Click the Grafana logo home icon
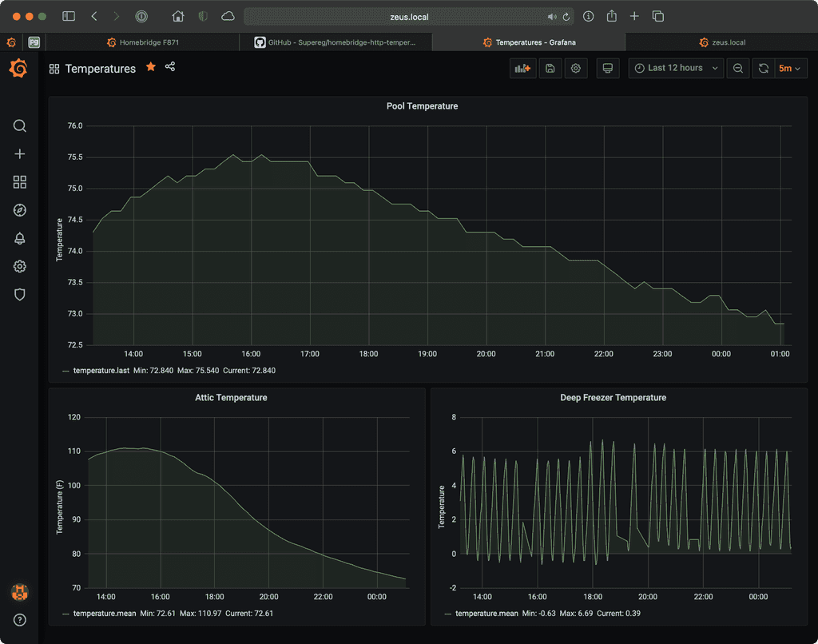Viewport: 818px width, 644px height. [19, 69]
